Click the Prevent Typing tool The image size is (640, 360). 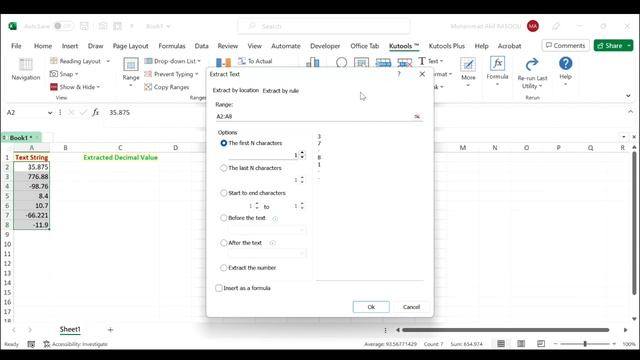(171, 74)
